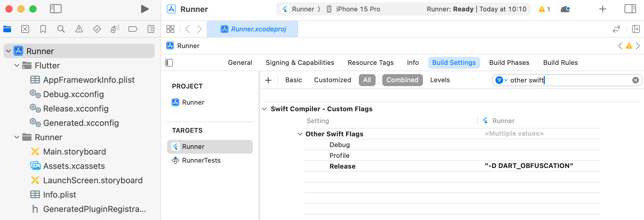Open the Build Rules tab
The image size is (644, 220).
click(x=560, y=63)
